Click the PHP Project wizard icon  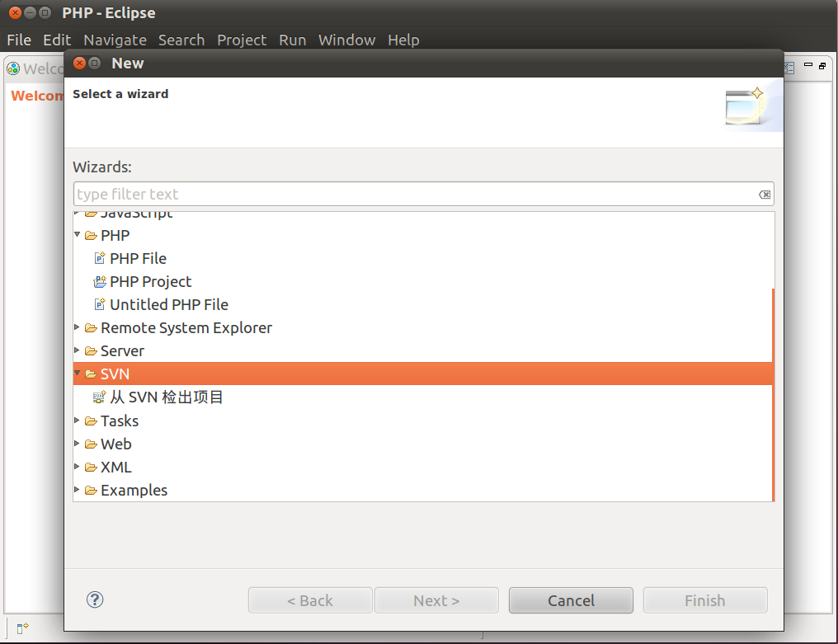pos(100,282)
